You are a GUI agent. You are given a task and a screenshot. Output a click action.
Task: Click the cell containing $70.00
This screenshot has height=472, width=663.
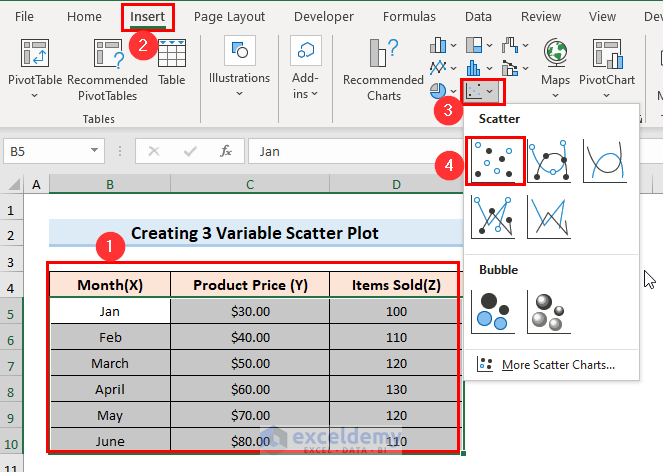pyautogui.click(x=250, y=415)
